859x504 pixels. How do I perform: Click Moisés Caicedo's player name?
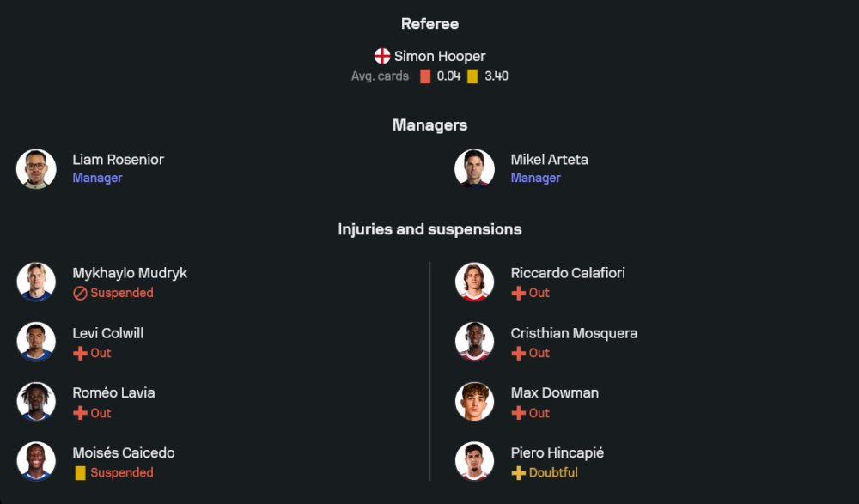(123, 453)
